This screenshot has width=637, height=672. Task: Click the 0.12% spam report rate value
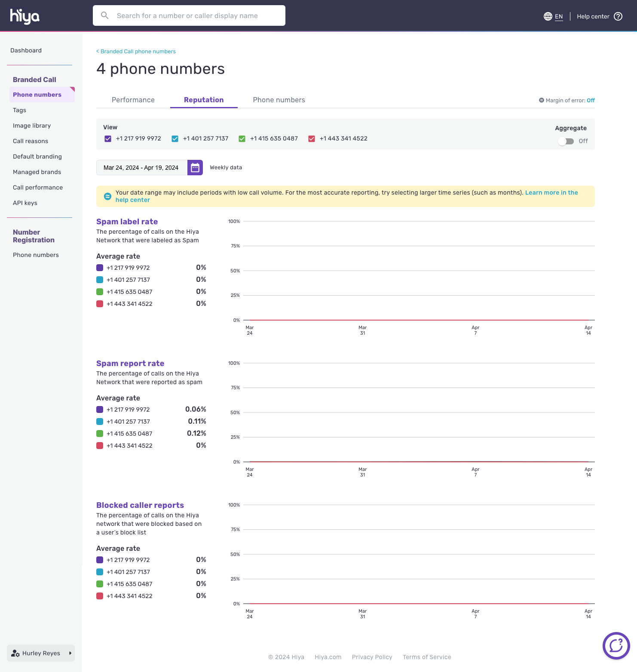coord(196,433)
